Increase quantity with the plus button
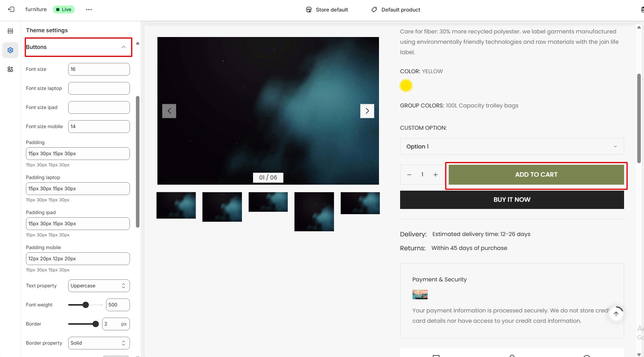This screenshot has width=644, height=357. point(436,175)
